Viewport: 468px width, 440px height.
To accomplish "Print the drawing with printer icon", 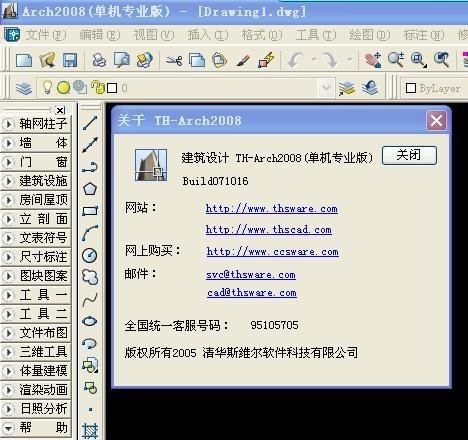I will point(99,60).
